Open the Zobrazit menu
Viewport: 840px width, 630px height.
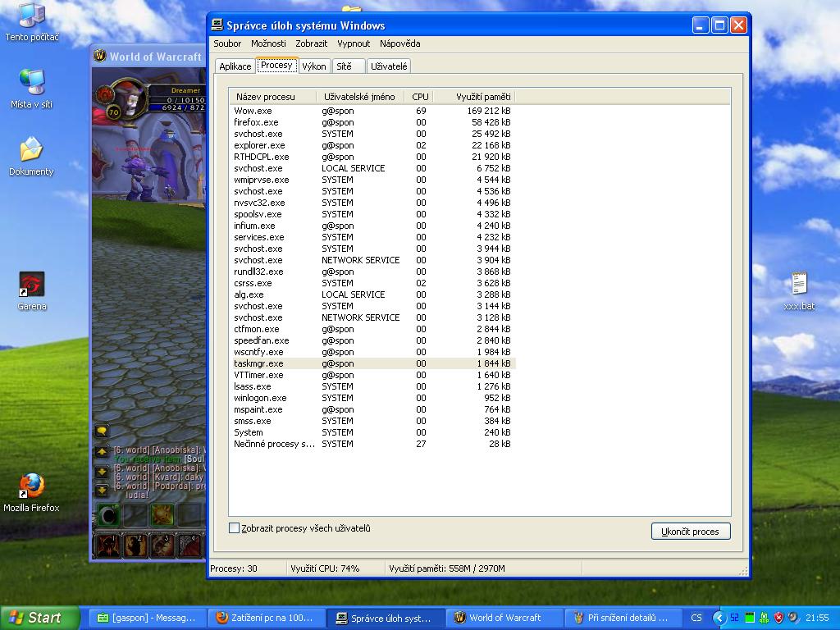[x=311, y=43]
